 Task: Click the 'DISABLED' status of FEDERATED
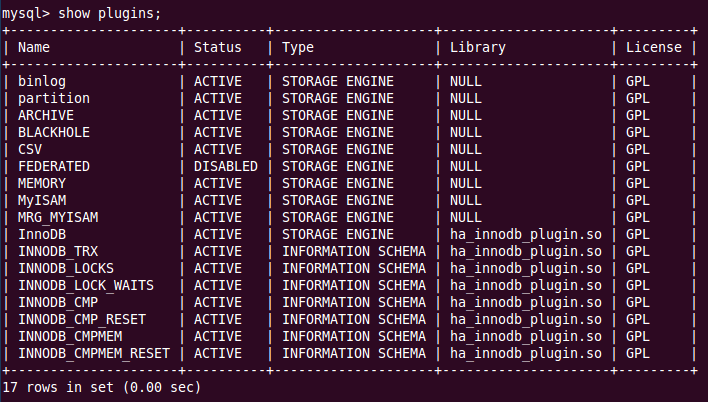coord(226,166)
